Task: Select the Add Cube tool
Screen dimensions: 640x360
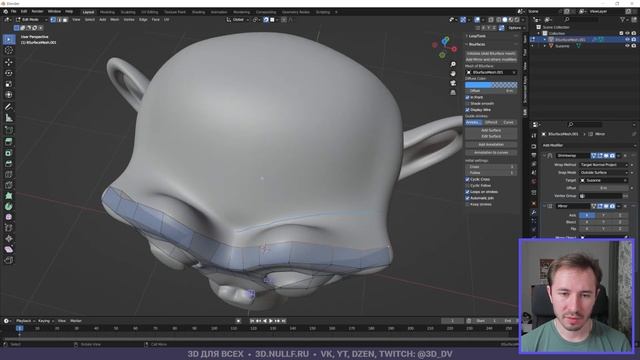Action: (9, 130)
